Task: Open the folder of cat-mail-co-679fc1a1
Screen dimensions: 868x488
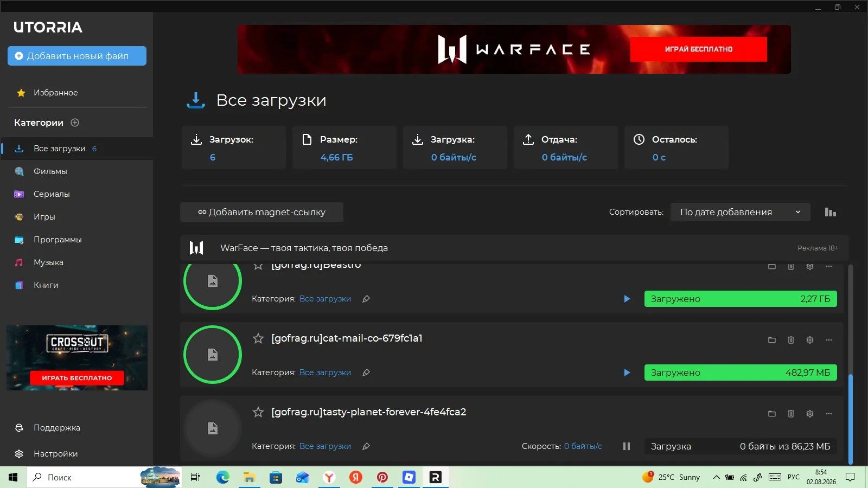Action: click(772, 340)
